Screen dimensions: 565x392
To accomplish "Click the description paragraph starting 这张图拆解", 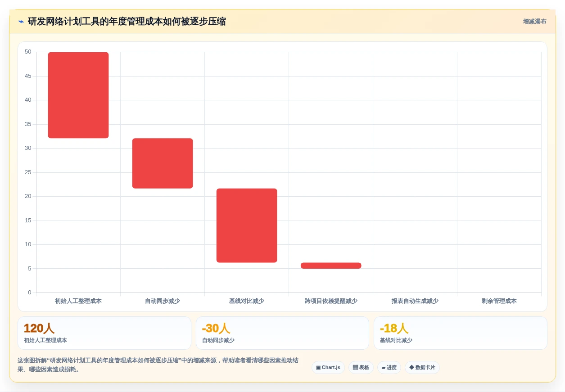I will [158, 365].
